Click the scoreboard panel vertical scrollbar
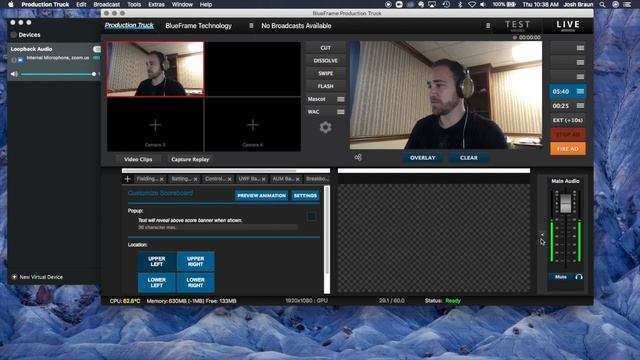The height and width of the screenshot is (360, 640). coord(327,231)
